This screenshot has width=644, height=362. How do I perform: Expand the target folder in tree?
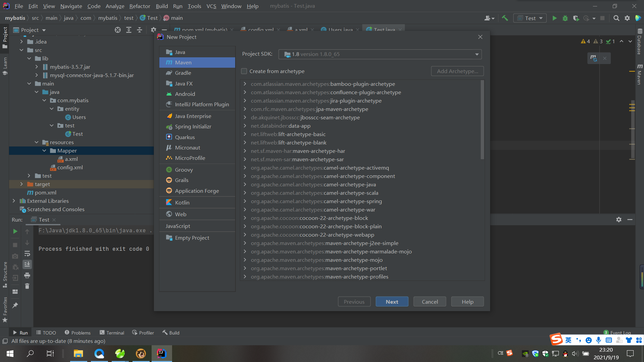tap(21, 184)
